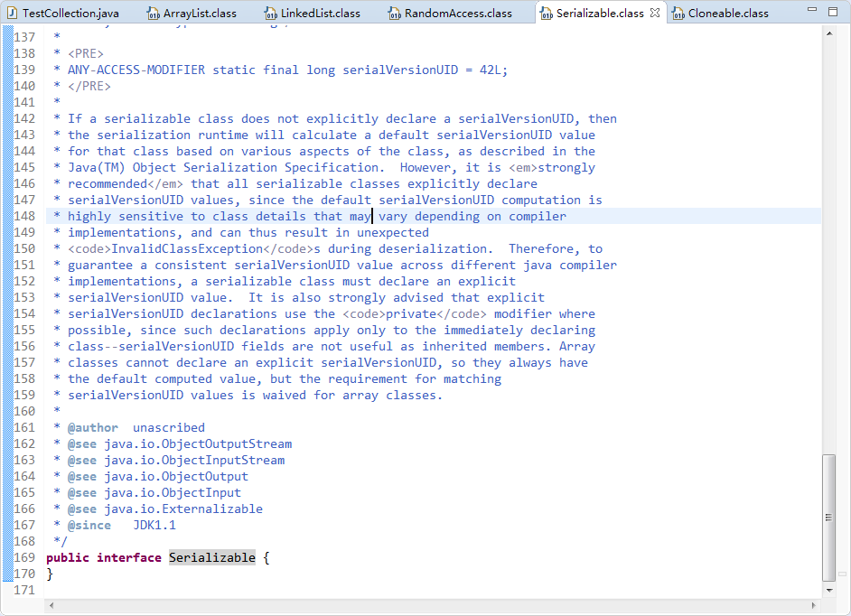Click 'Java(TM)' on line 145
The image size is (851, 616).
coord(96,168)
